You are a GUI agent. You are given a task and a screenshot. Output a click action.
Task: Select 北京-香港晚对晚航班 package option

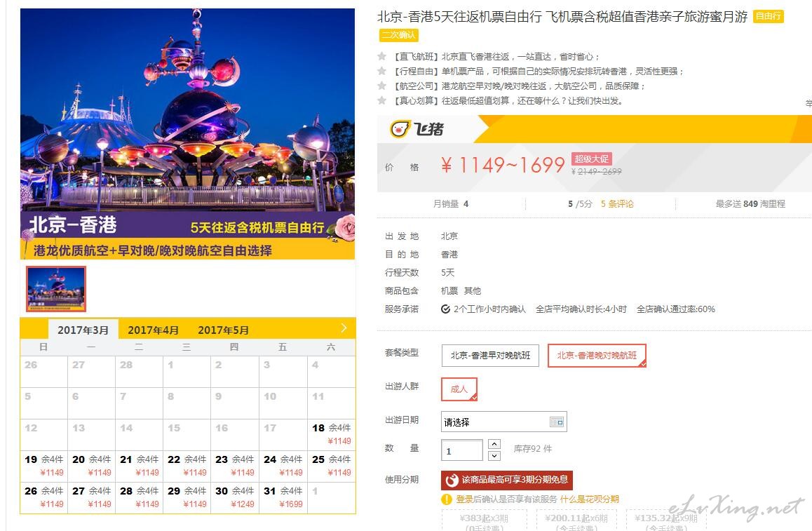coord(597,356)
